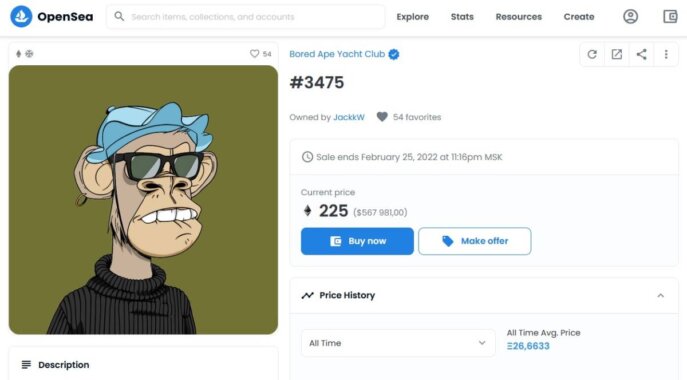This screenshot has width=687, height=380.
Task: Click the share icon
Action: click(641, 54)
